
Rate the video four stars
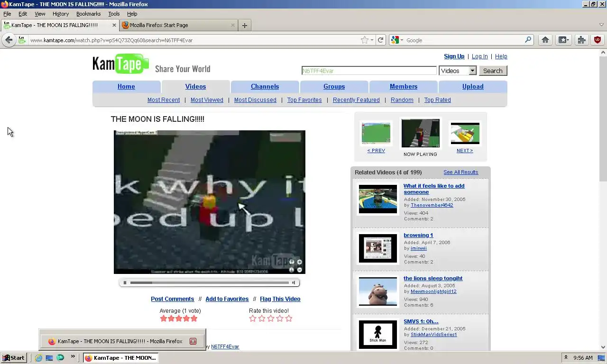[280, 318]
